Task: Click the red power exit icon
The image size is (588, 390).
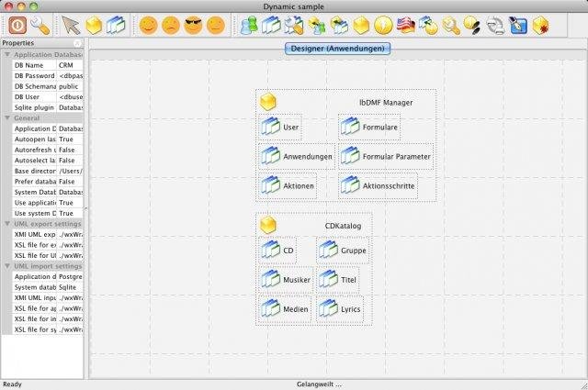Action: [x=17, y=26]
